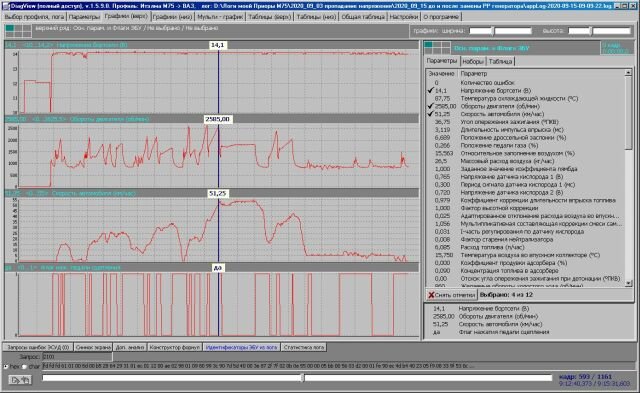Open the 'Таблица' tab in the right panel
The height and width of the screenshot is (393, 640).
[x=500, y=62]
